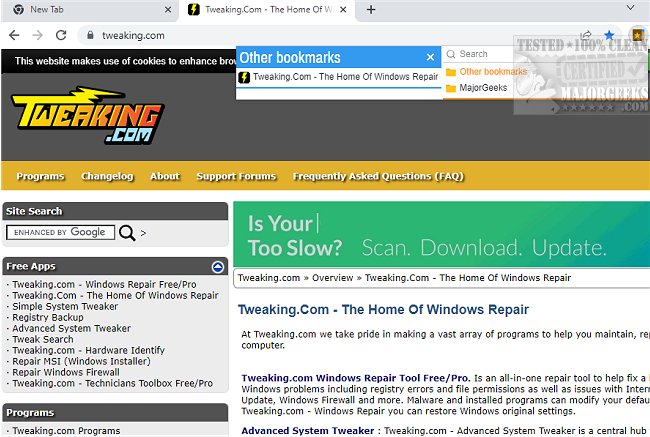Reload the tweaking.com page
This screenshot has height=437, width=650.
tap(61, 35)
